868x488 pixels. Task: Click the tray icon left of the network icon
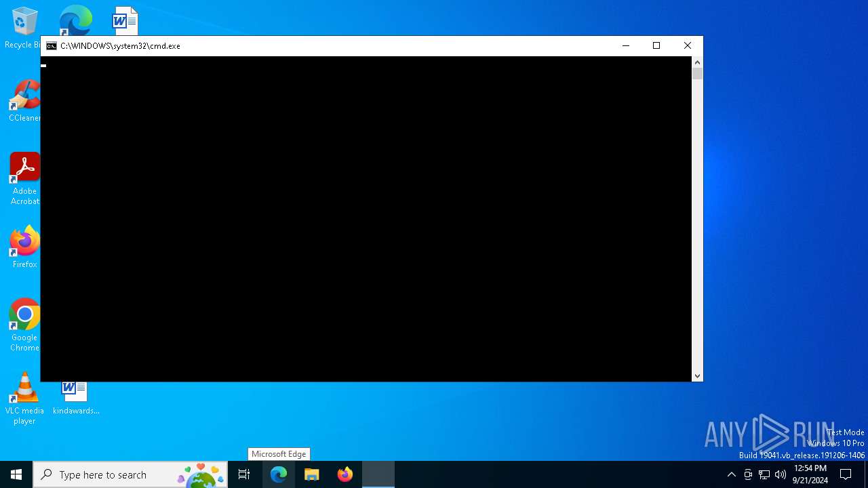[748, 474]
